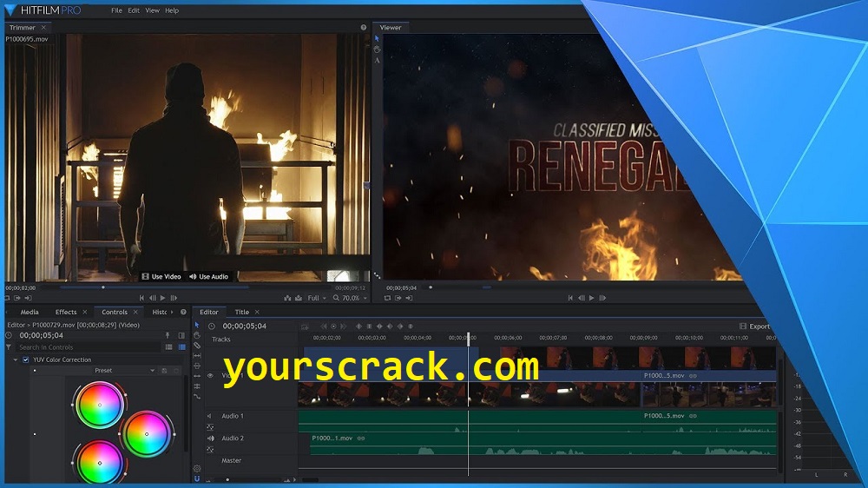Select the timeline slip tool
Image resolution: width=868 pixels, height=488 pixels.
[x=197, y=356]
